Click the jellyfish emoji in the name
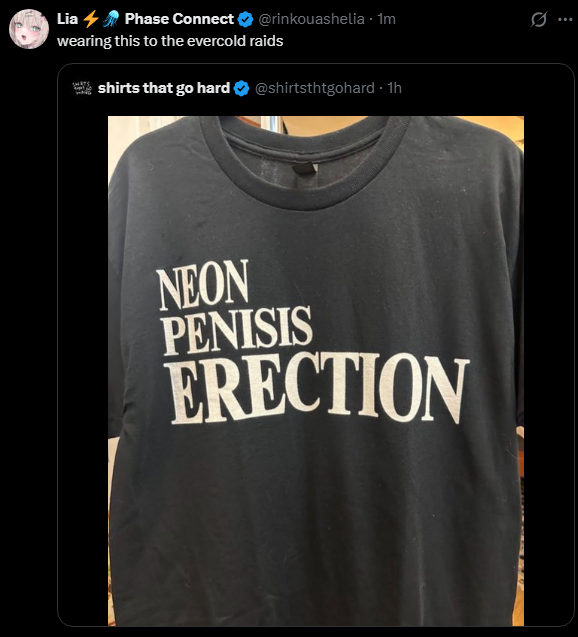578x637 pixels. tap(110, 19)
